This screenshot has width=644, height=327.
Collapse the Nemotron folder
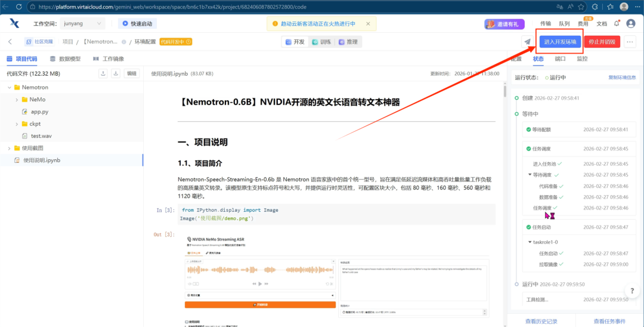[x=10, y=88]
